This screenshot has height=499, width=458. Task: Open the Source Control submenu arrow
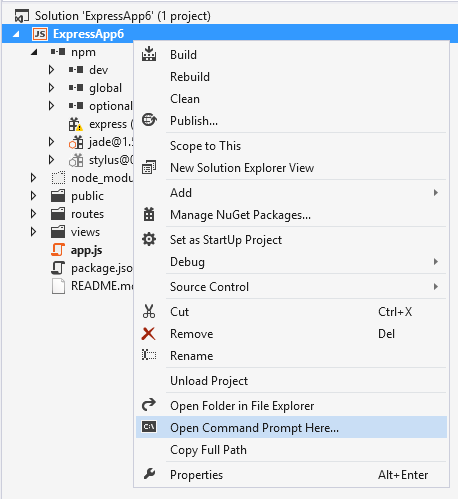coord(436,287)
